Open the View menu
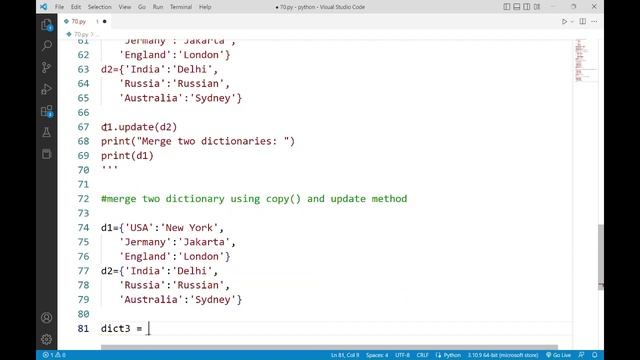This screenshot has width=640, height=360. click(125, 7)
